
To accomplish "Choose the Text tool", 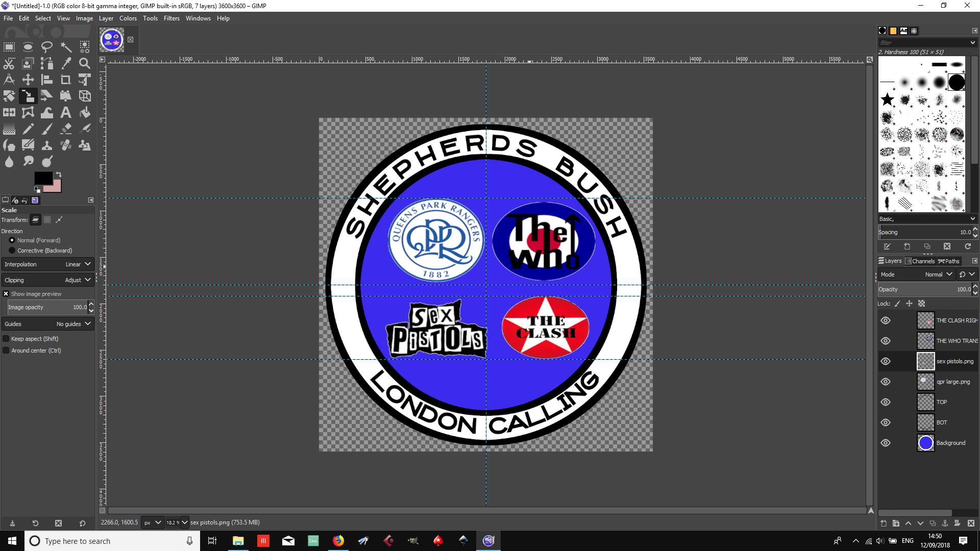I will (66, 112).
